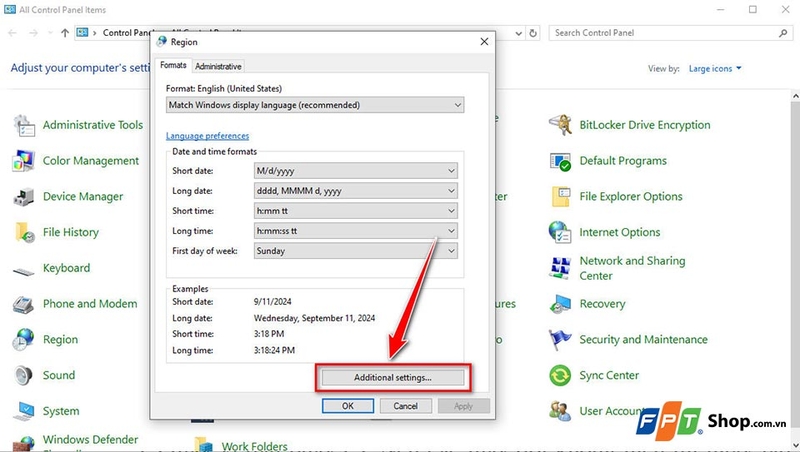Open Network and Sharing Center icon
This screenshot has width=800, height=452.
(x=560, y=268)
